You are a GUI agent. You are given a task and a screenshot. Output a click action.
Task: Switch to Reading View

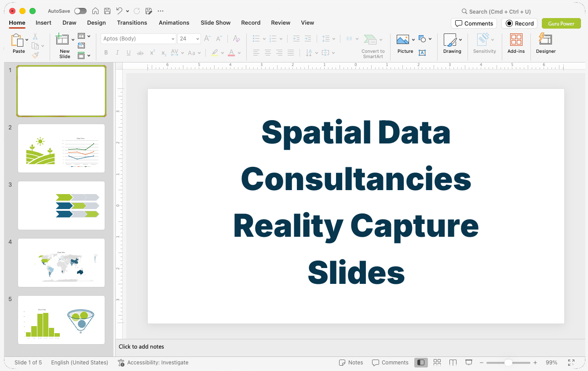[453, 363]
